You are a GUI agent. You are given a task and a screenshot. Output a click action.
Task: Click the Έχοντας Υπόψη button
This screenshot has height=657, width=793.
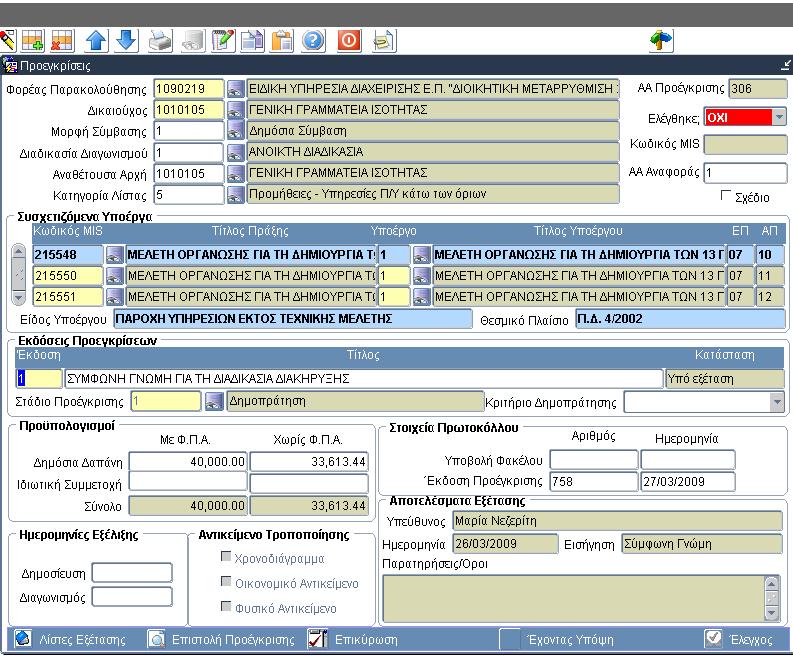tap(557, 640)
